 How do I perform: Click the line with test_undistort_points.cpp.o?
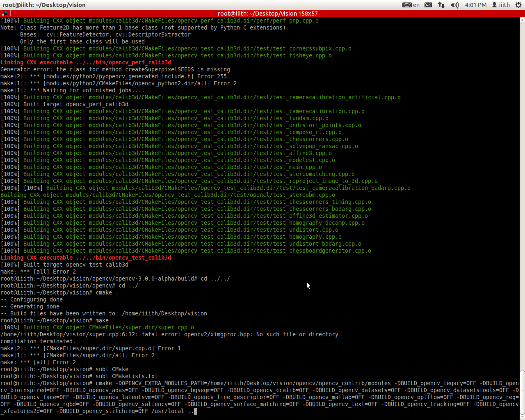coord(181,125)
